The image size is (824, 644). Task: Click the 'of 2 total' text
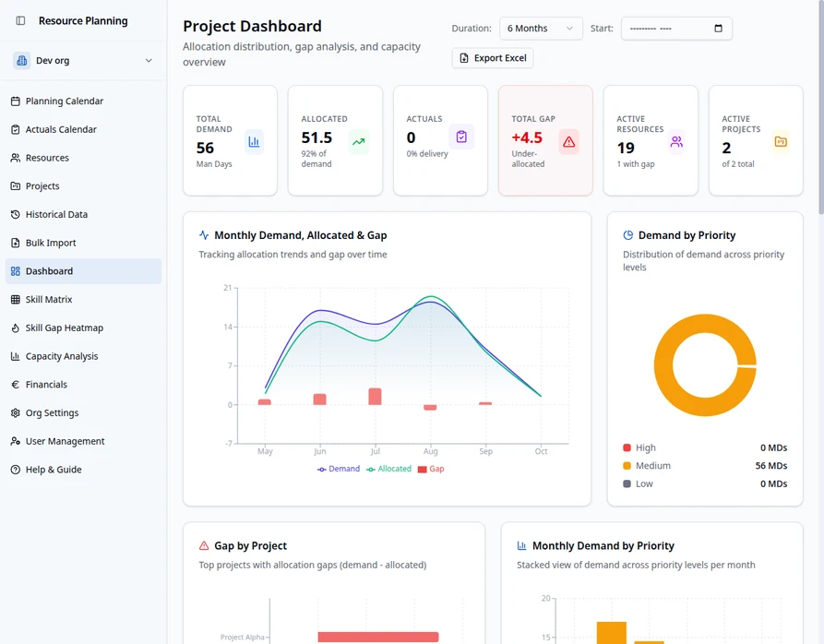[x=738, y=164]
